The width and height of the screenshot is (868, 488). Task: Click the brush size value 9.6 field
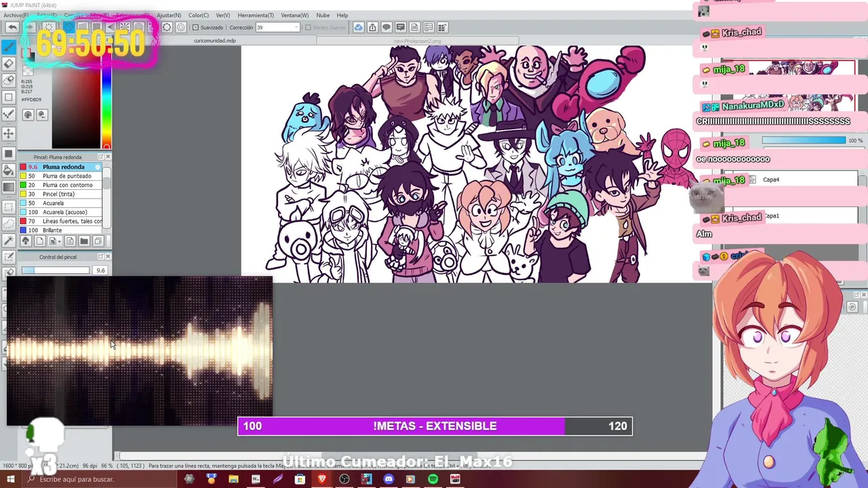pyautogui.click(x=100, y=270)
